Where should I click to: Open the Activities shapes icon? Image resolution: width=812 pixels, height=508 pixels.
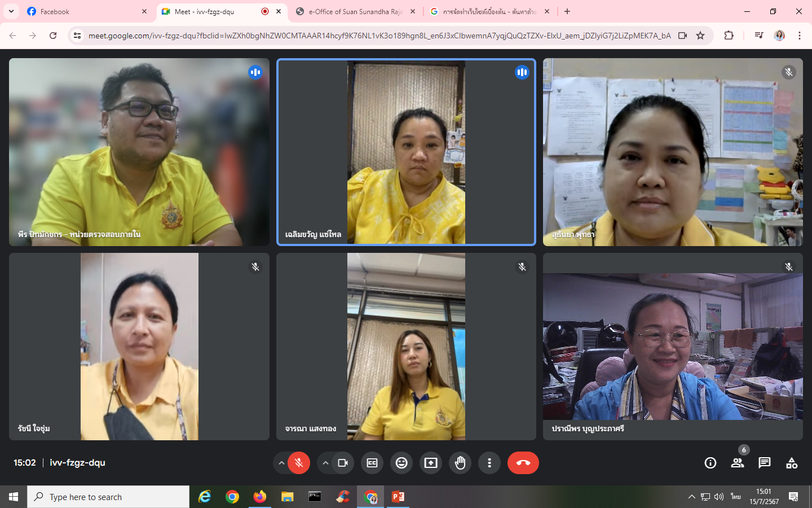tap(792, 463)
